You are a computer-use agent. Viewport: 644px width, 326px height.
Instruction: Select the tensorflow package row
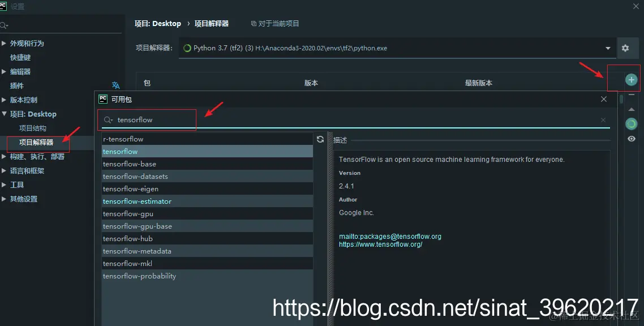pyautogui.click(x=208, y=152)
